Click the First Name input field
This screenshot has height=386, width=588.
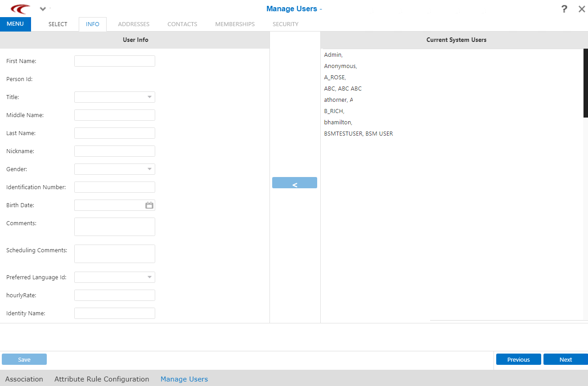point(114,61)
